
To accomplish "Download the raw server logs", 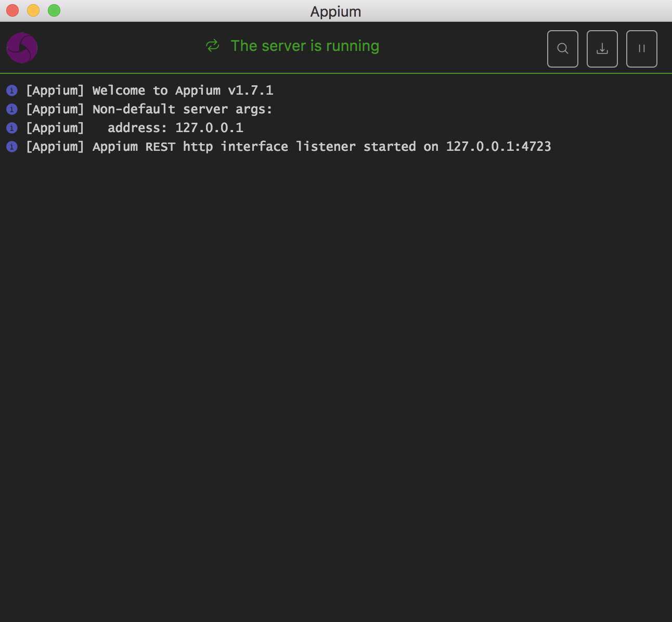I will (x=602, y=49).
